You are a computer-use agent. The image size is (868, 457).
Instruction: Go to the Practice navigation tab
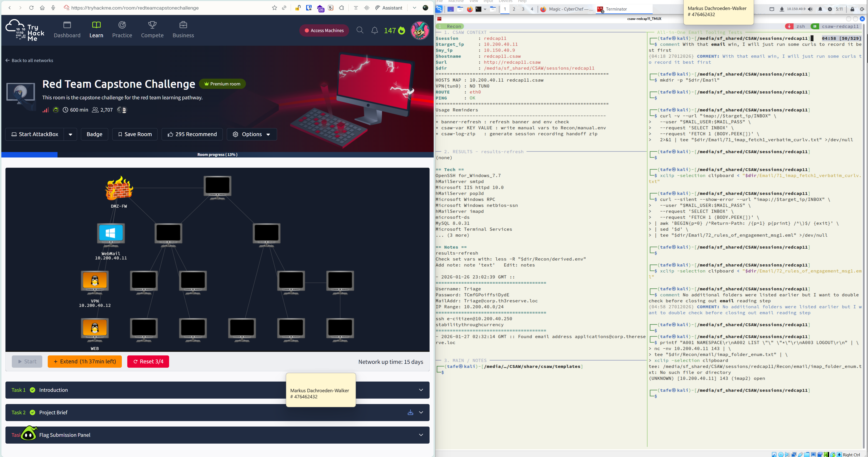(122, 30)
